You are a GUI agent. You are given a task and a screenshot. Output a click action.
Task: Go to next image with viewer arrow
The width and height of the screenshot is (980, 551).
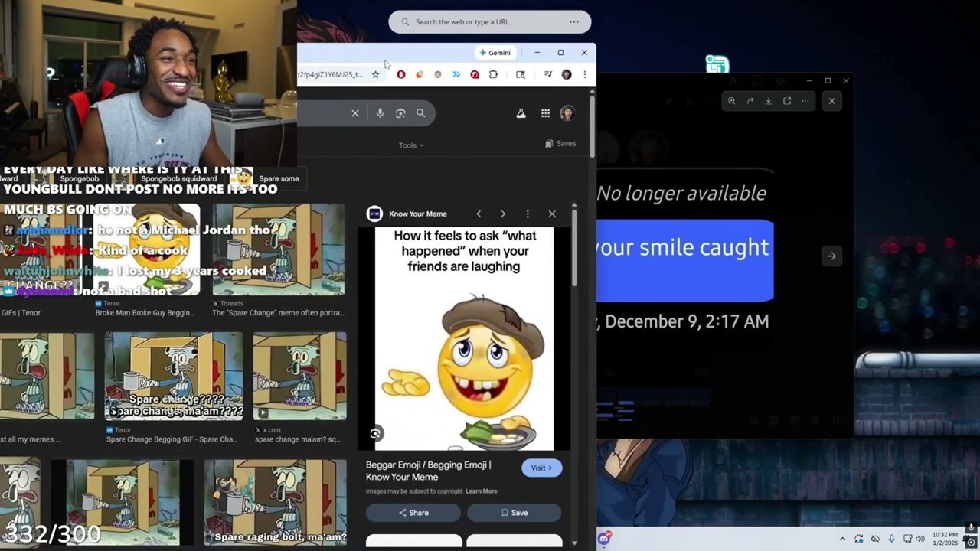pos(832,256)
